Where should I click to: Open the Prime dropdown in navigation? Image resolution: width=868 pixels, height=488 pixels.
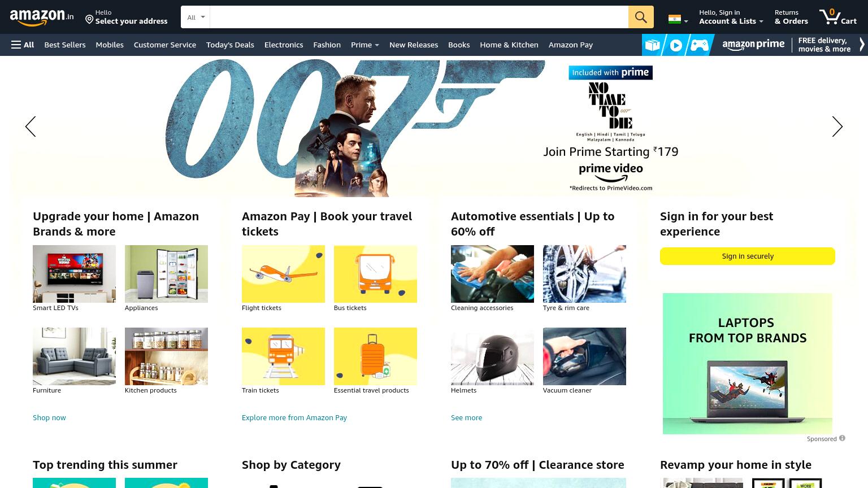364,45
